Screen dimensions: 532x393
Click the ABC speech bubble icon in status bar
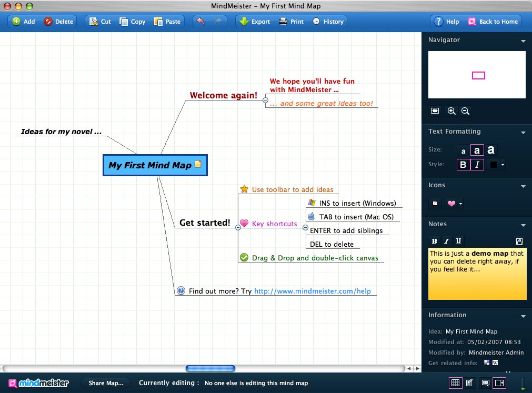tap(486, 383)
